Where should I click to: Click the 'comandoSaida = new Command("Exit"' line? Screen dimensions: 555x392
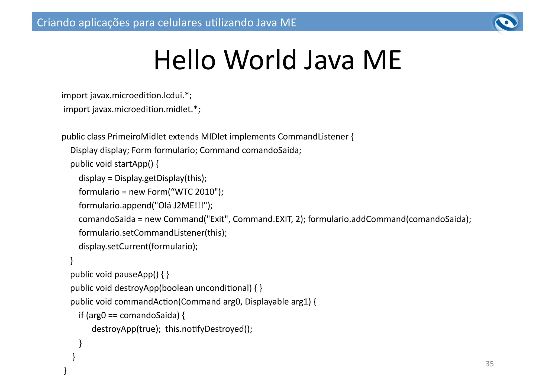click(x=275, y=219)
